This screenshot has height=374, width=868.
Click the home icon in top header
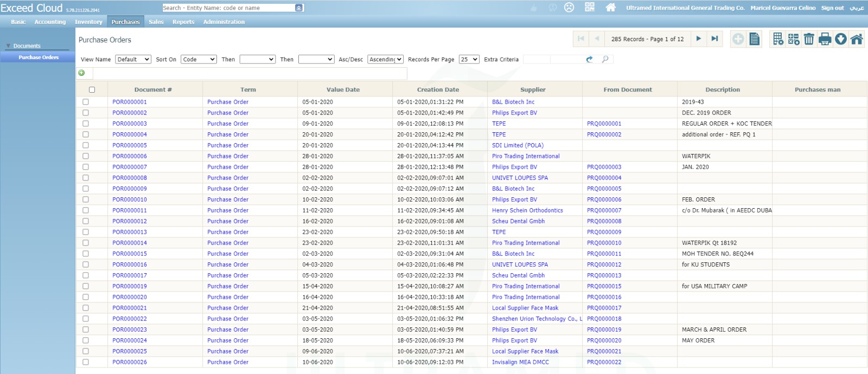click(610, 8)
